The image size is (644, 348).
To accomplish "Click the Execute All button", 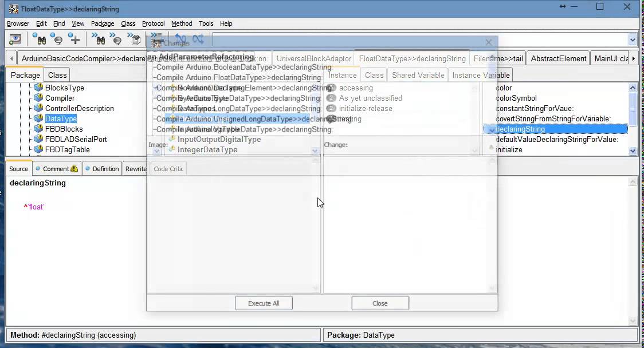I will (264, 303).
